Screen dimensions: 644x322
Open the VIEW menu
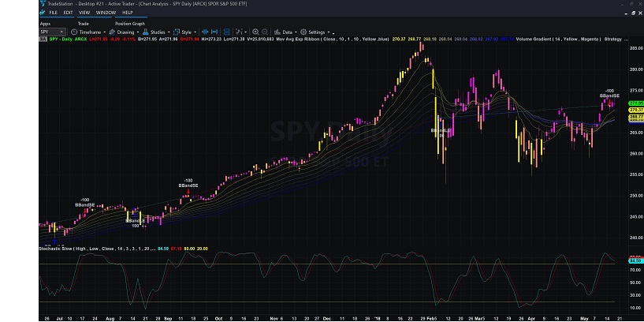point(84,13)
